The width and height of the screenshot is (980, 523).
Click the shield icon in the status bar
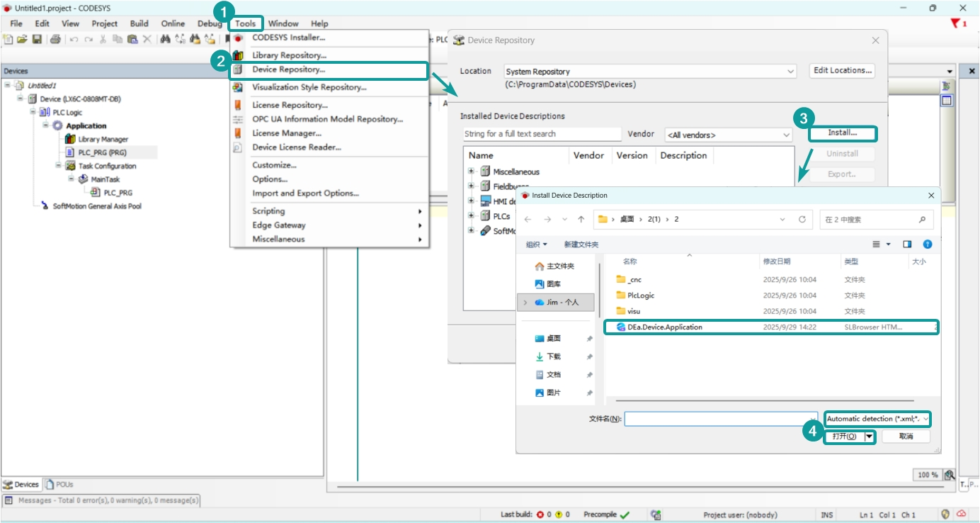[x=945, y=514]
